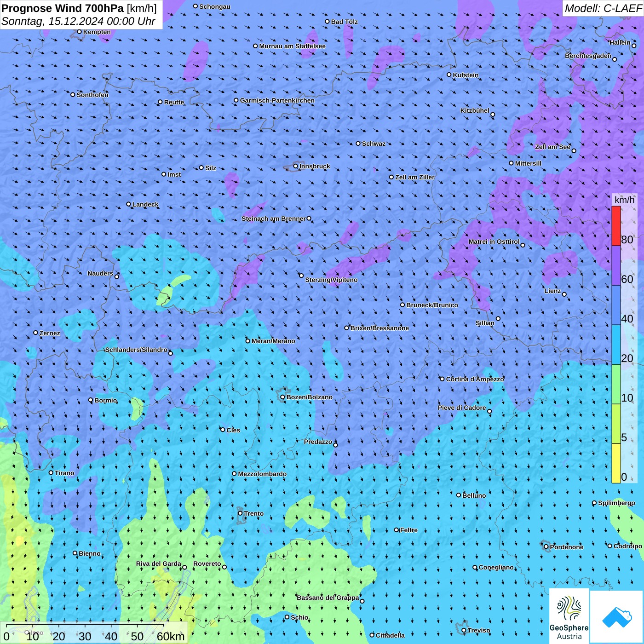The width and height of the screenshot is (644, 644).
Task: Click the Schongau city marker dot
Action: (195, 6)
